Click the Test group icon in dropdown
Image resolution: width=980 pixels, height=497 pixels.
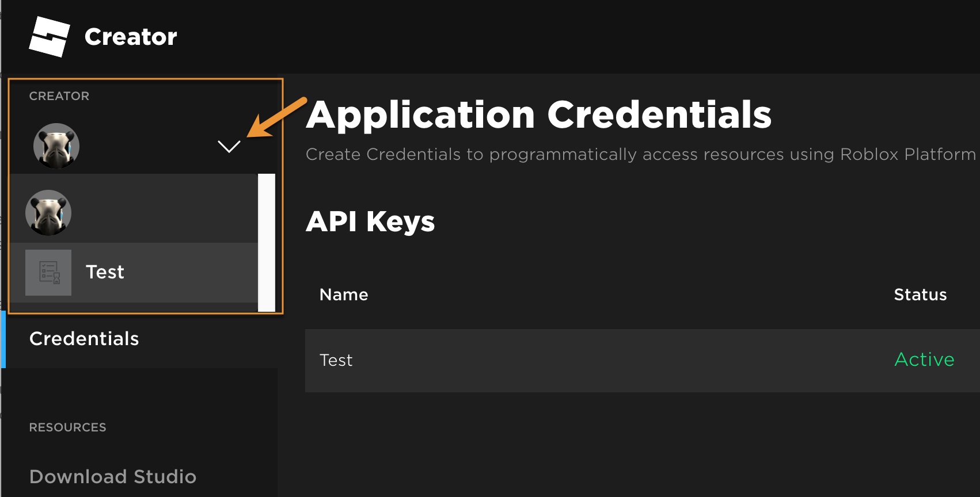point(48,273)
